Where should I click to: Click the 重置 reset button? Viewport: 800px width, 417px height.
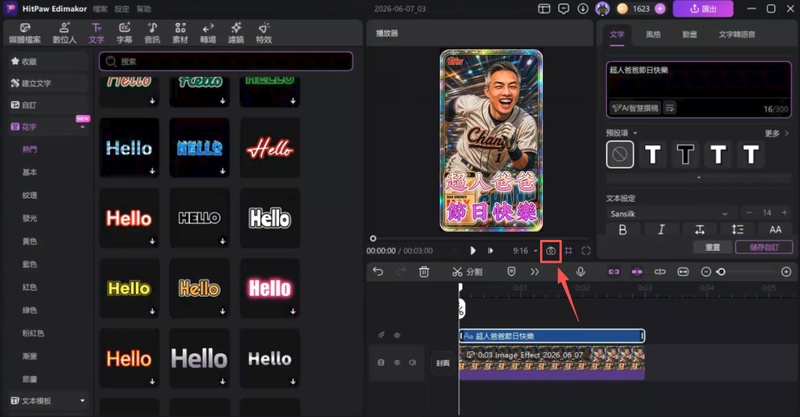[712, 247]
